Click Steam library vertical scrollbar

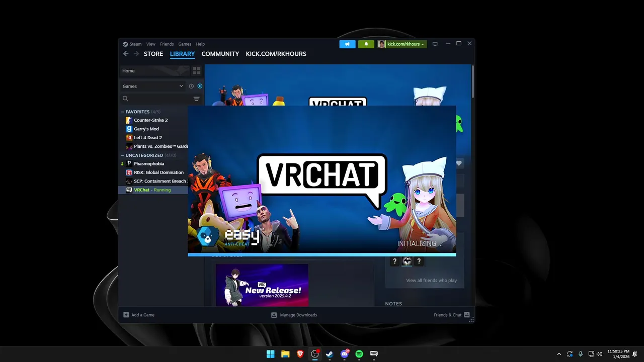[x=473, y=81]
